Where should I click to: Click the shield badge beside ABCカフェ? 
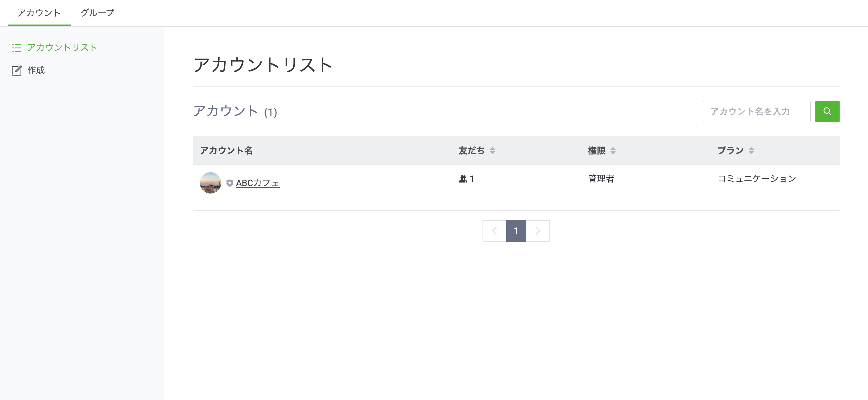coord(229,183)
